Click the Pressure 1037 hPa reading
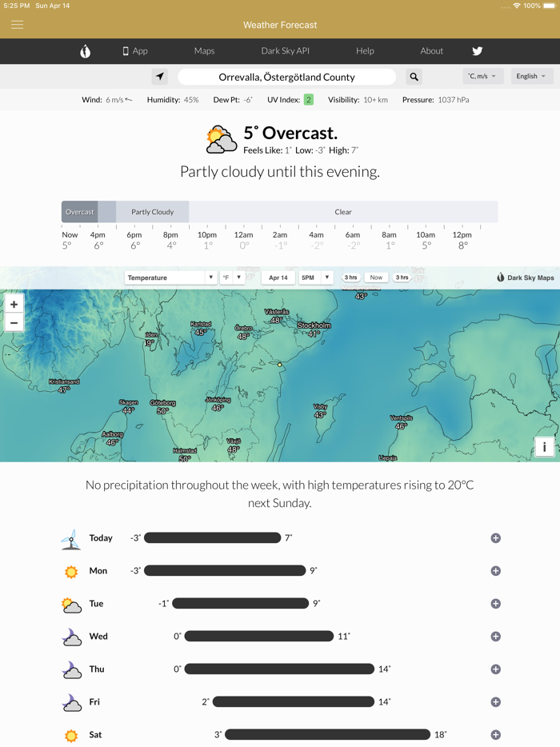The height and width of the screenshot is (747, 560). (x=436, y=99)
